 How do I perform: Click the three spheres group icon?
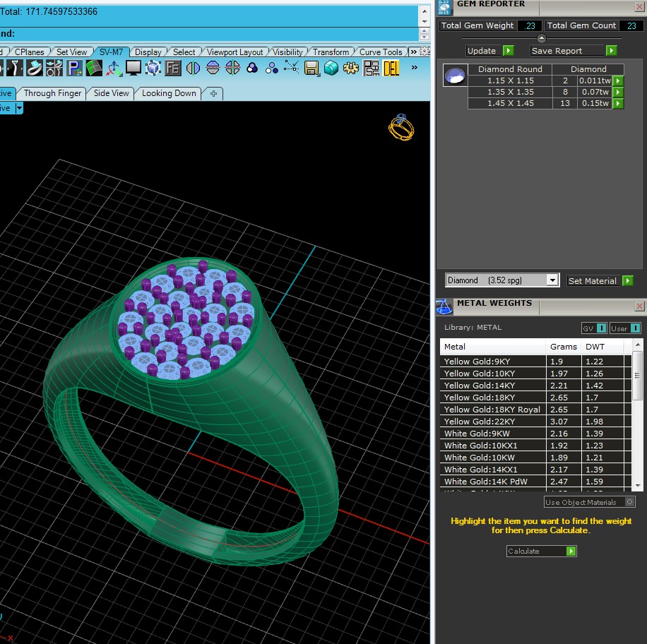pyautogui.click(x=271, y=68)
